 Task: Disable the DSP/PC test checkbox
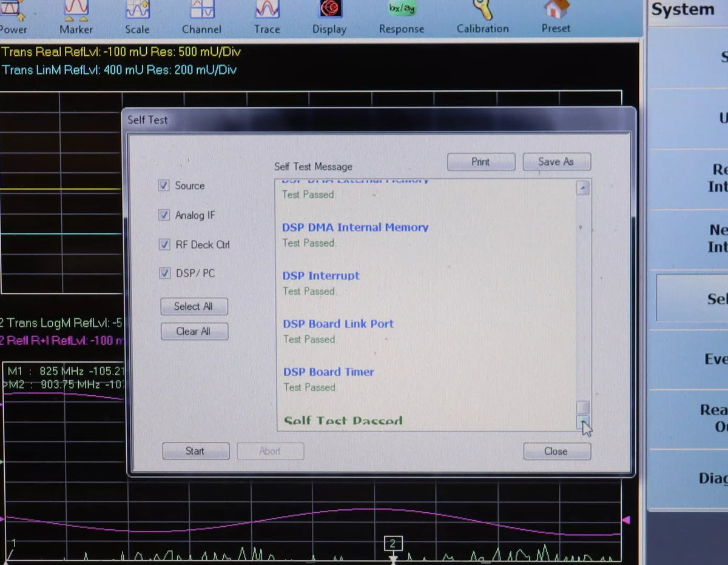tap(164, 273)
